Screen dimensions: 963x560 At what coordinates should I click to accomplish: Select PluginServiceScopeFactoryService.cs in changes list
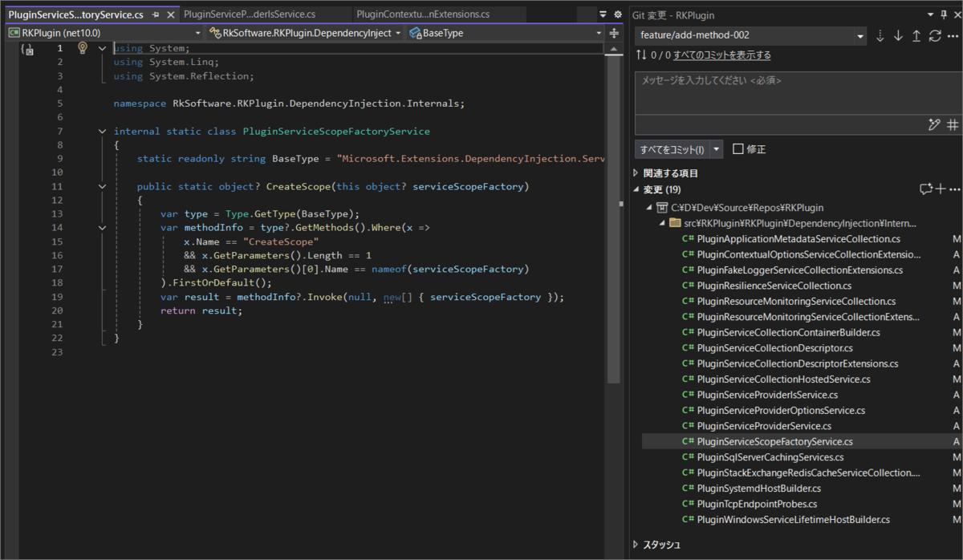pyautogui.click(x=775, y=441)
